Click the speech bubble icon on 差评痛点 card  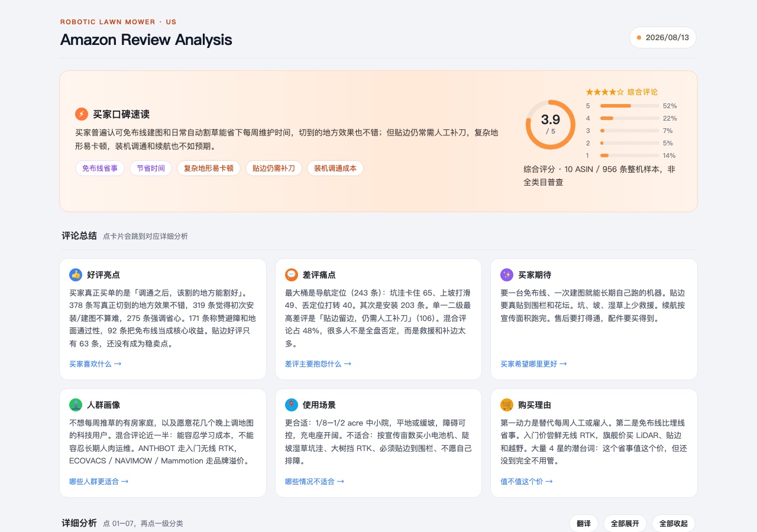(292, 275)
